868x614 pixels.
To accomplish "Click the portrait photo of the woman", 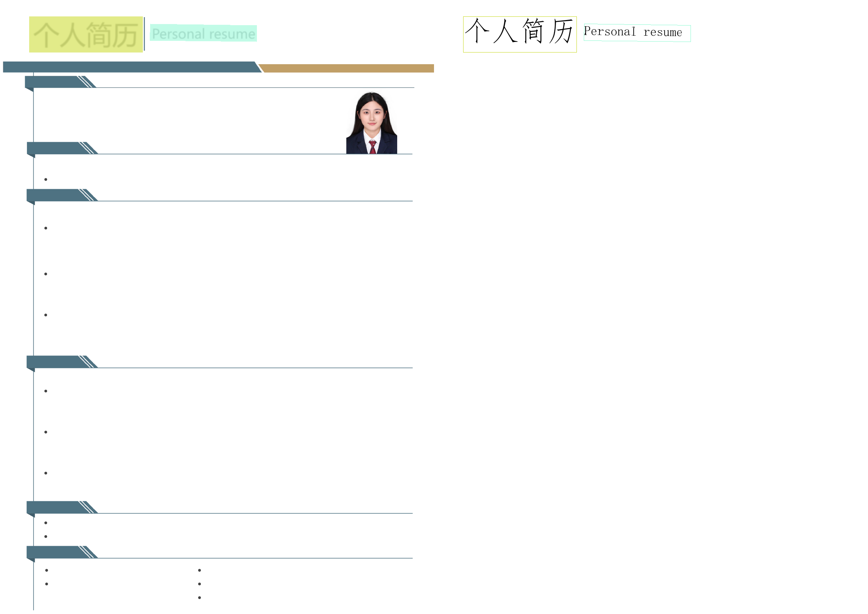I will tap(371, 123).
